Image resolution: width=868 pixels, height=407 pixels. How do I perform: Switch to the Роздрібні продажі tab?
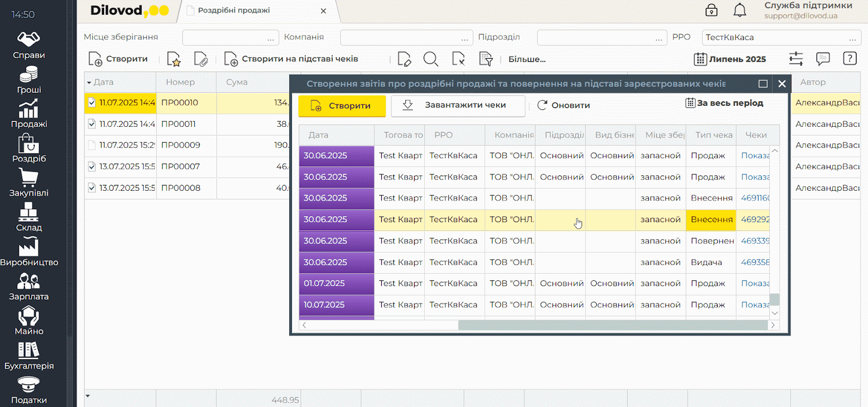tap(234, 10)
